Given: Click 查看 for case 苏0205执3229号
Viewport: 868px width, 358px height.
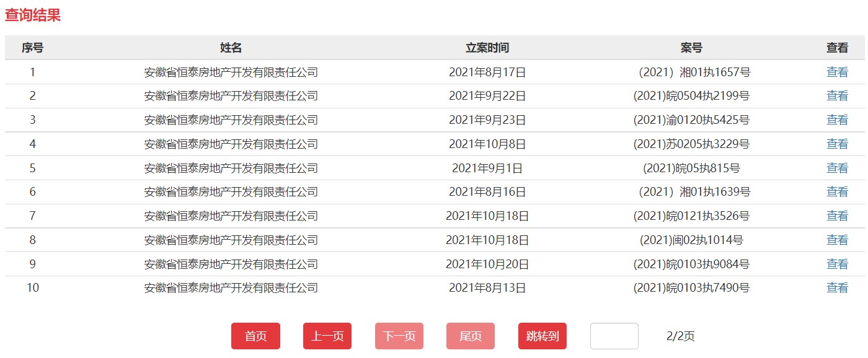Looking at the screenshot, I should click(x=837, y=144).
